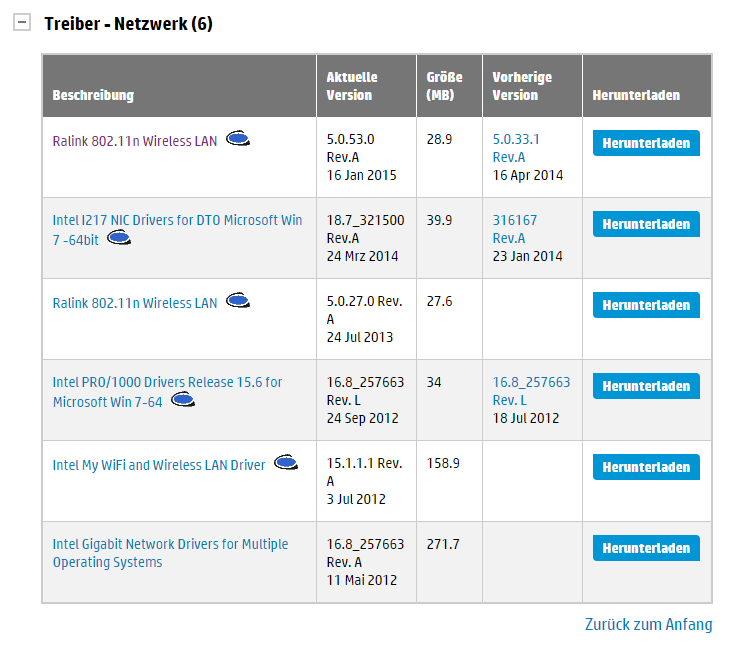Viewport: 731px width, 647px height.
Task: Open Intel My WiFi and Wireless LAN Driver
Action: [x=159, y=465]
